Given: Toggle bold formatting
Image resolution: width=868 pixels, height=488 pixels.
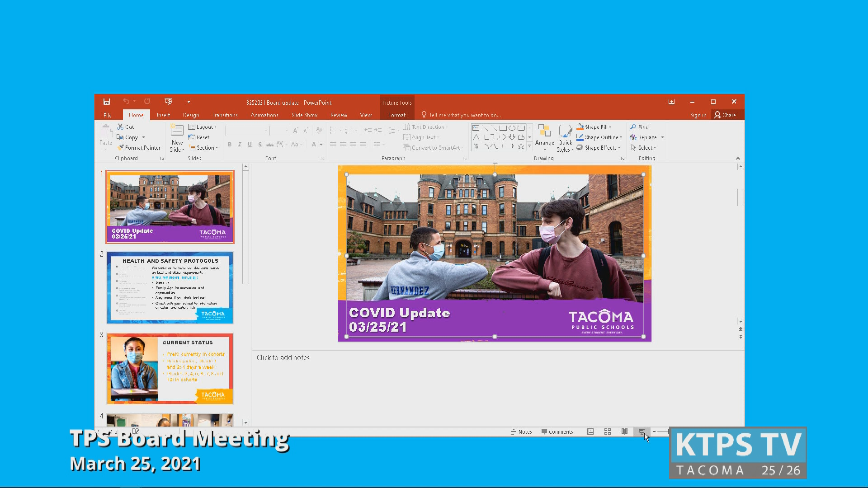Looking at the screenshot, I should coord(230,144).
